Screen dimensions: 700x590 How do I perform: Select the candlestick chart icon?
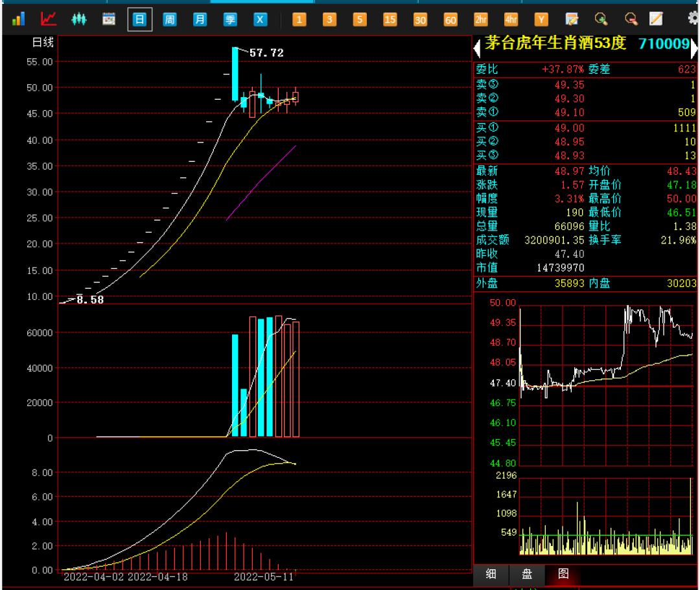[78, 19]
